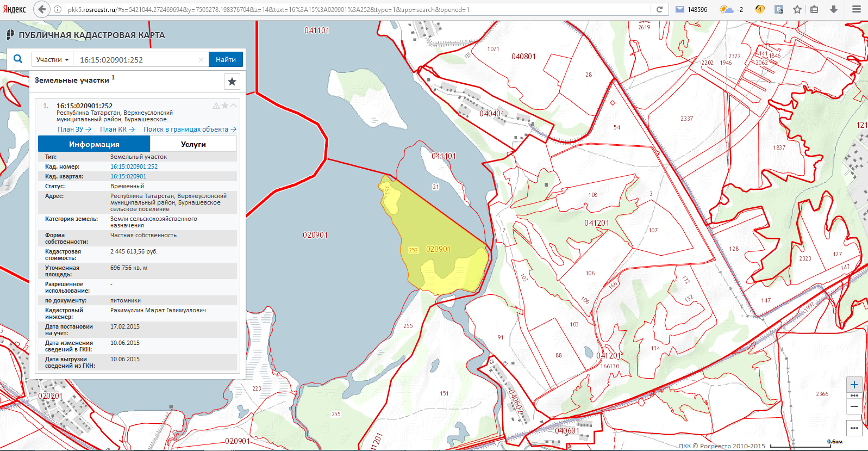
Task: Open favorites with the star button by Земельные участки
Action: coord(232,81)
